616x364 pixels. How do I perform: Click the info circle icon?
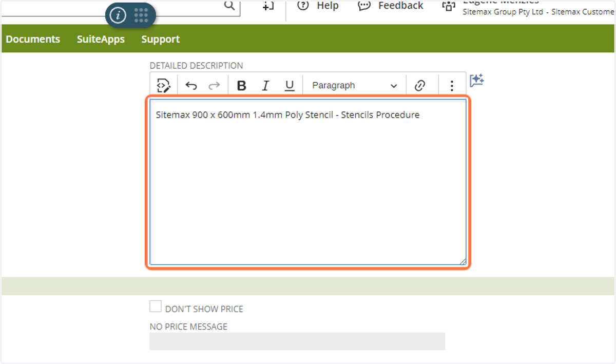pos(118,15)
